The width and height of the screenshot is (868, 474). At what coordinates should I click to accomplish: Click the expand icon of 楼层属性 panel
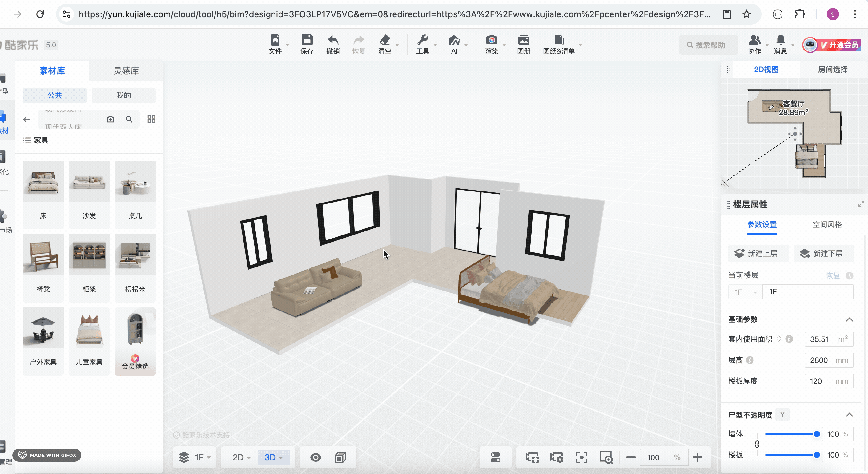tap(861, 204)
